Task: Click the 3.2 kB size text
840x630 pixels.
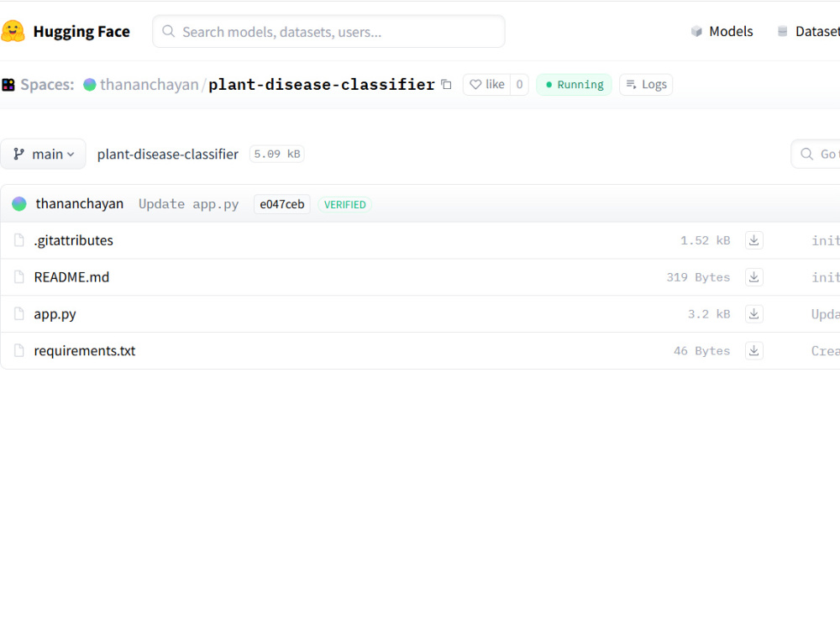Action: point(709,314)
